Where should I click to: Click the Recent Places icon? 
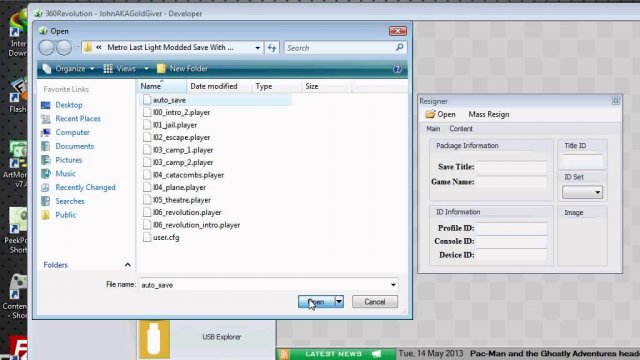pos(46,119)
